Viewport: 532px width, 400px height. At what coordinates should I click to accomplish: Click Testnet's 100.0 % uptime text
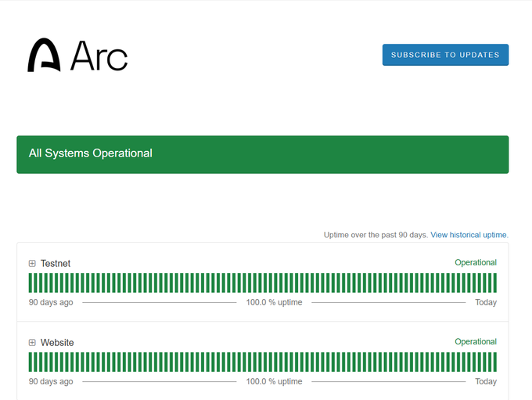(x=274, y=302)
